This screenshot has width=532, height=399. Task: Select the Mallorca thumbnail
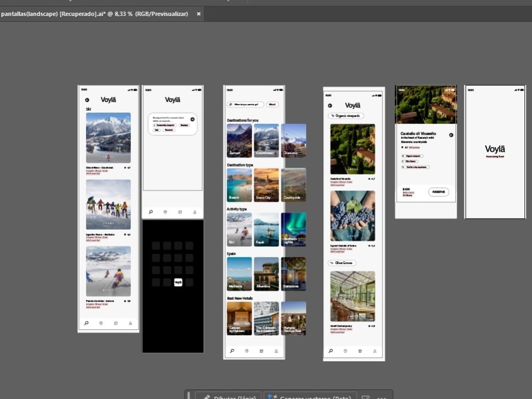pyautogui.click(x=239, y=274)
